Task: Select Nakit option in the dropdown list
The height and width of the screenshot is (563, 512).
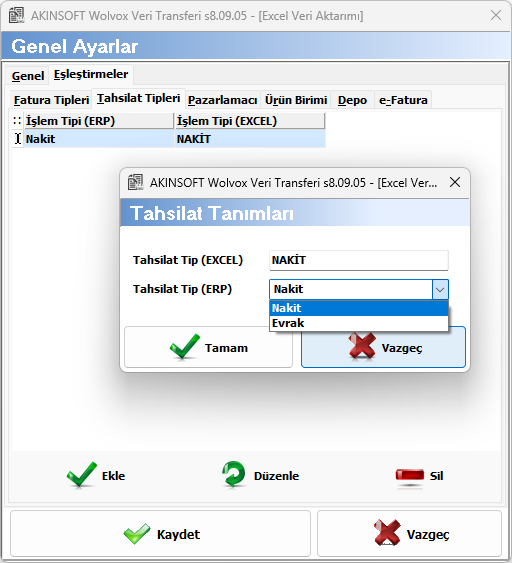Action: pos(359,308)
